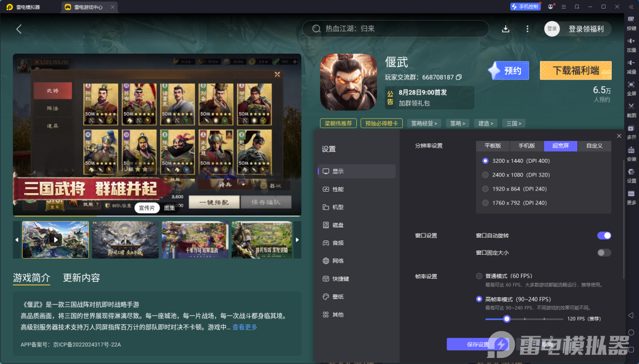Image resolution: width=639 pixels, height=364 pixels.
Task: Select 3200 x 1440 (DPI 400) resolution
Action: click(486, 161)
